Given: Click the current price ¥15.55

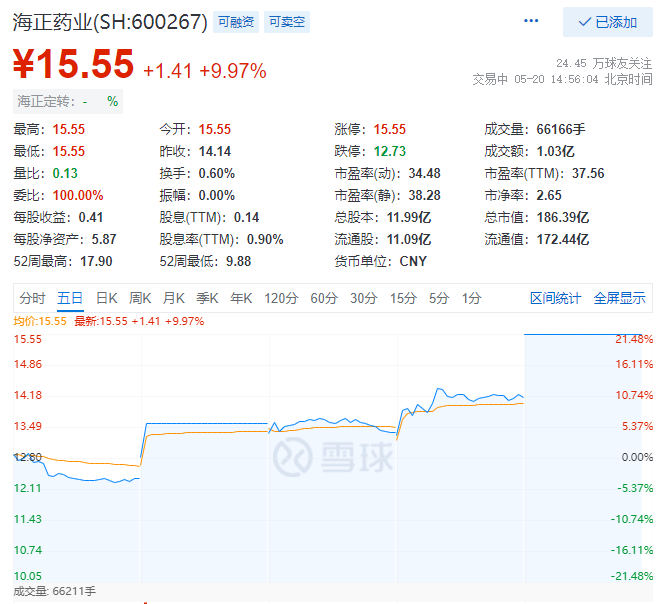Looking at the screenshot, I should pyautogui.click(x=73, y=64).
